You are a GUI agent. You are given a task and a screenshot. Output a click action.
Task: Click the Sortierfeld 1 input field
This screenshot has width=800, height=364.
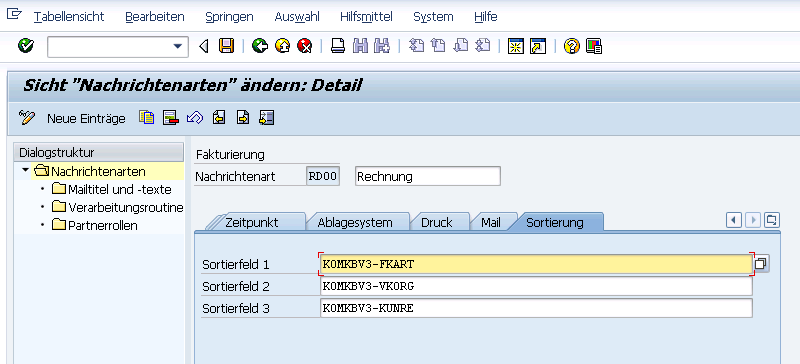536,264
